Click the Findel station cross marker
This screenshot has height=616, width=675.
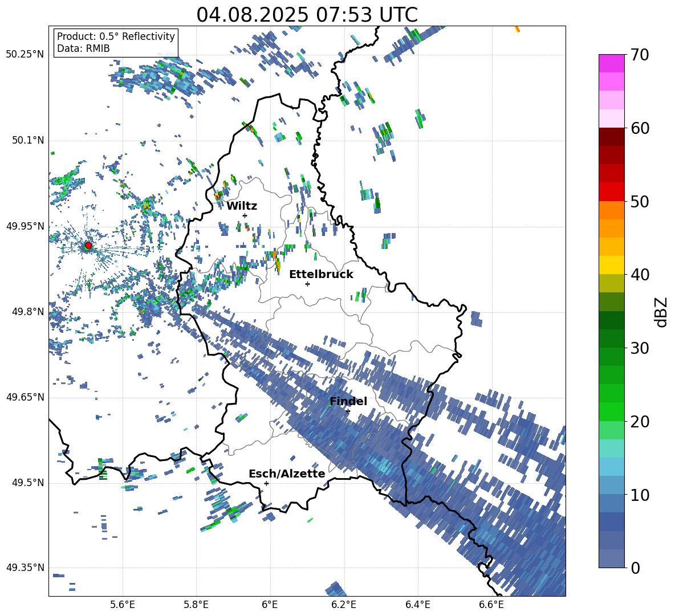(x=348, y=411)
